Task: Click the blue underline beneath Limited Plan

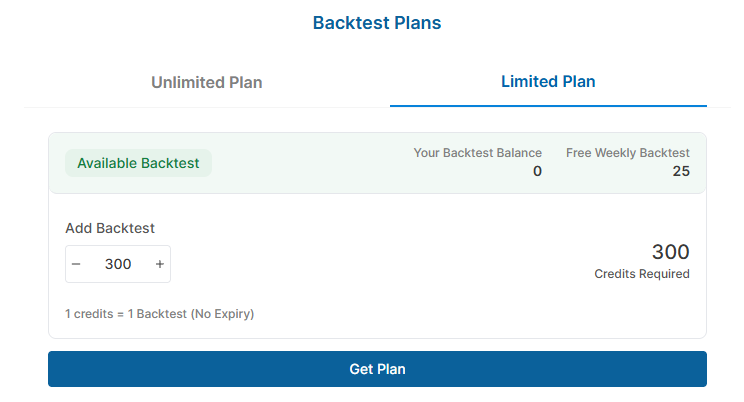Action: (x=548, y=105)
